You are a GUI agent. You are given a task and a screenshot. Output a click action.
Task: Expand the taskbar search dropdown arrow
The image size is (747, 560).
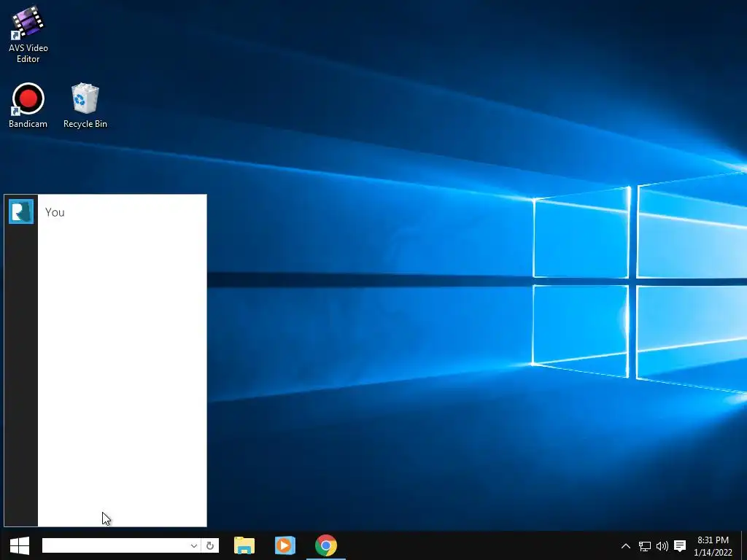(x=194, y=545)
